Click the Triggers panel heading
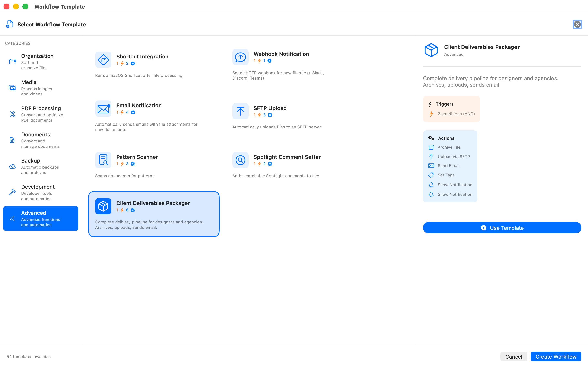The height and width of the screenshot is (368, 588). click(x=444, y=104)
